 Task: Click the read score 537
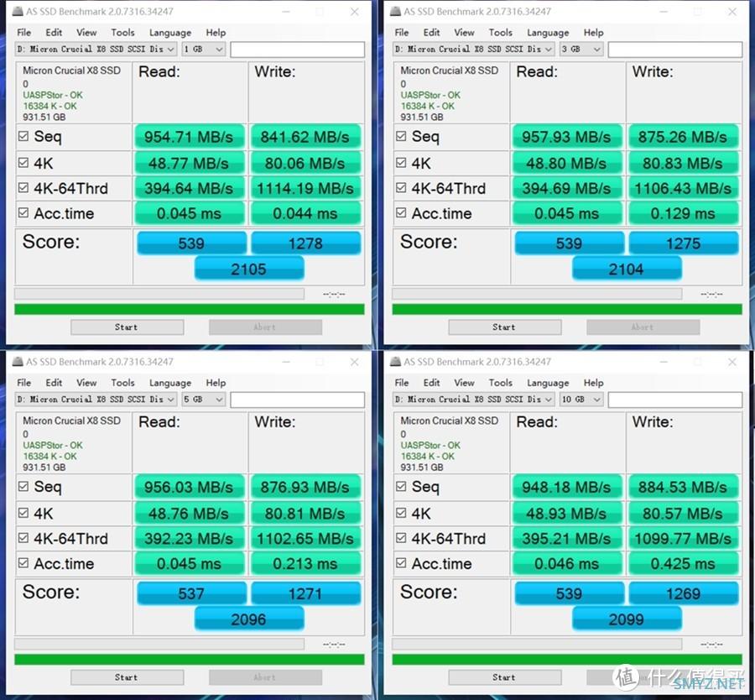point(191,593)
